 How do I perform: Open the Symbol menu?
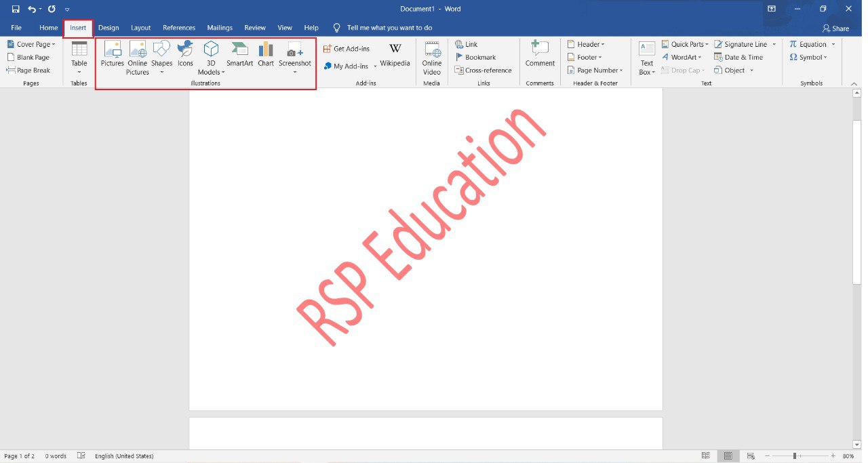pos(808,58)
